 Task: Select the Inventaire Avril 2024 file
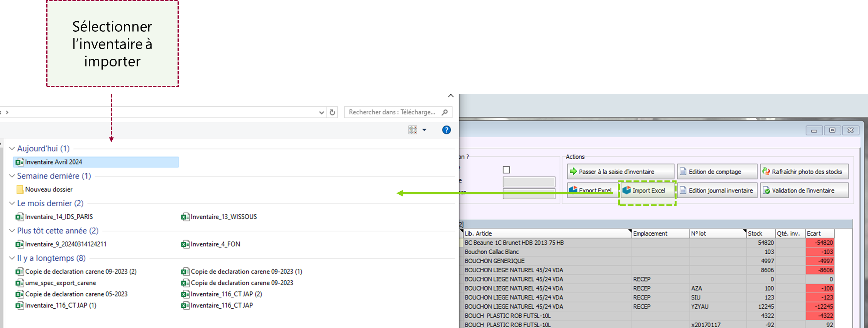(x=54, y=162)
